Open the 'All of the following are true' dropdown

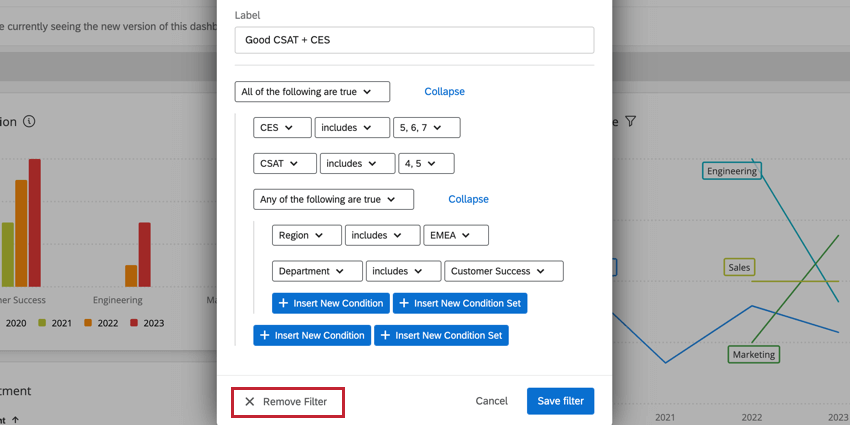[x=312, y=92]
